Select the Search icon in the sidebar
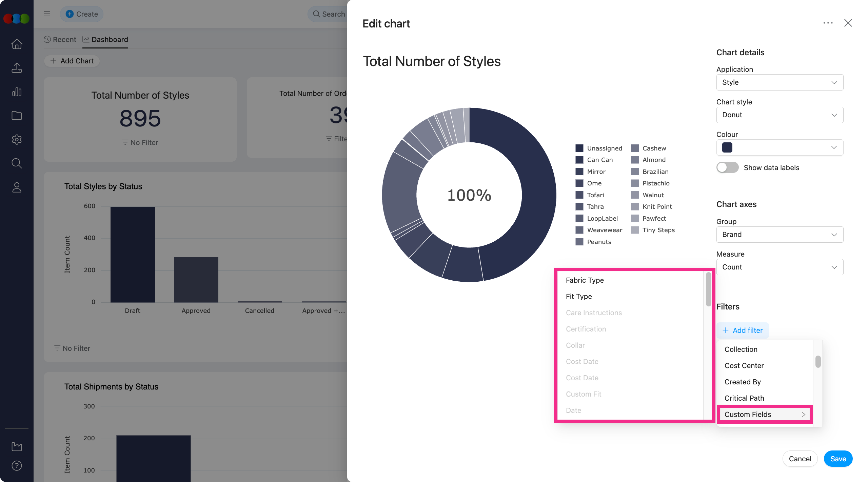Viewport: 868px width, 482px height. click(16, 163)
